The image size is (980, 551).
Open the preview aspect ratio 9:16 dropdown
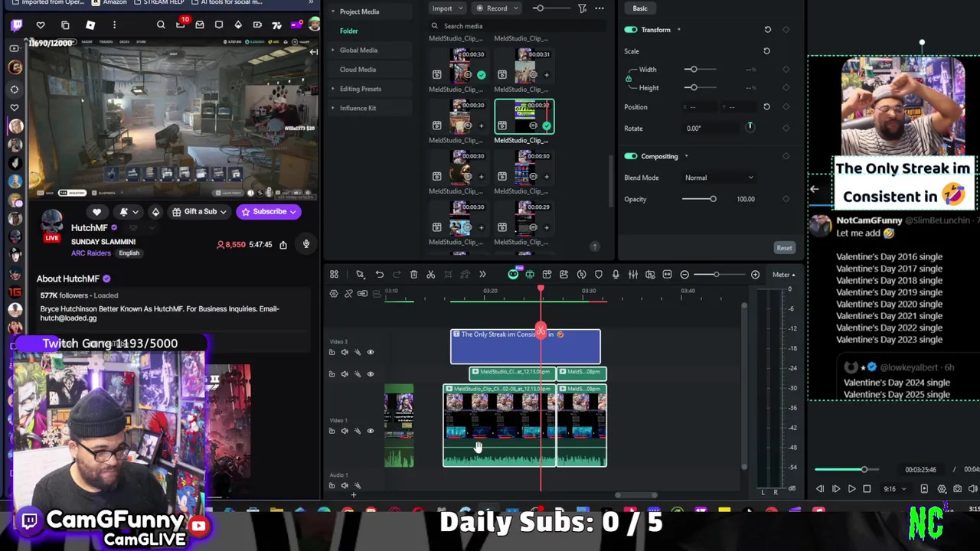[894, 489]
